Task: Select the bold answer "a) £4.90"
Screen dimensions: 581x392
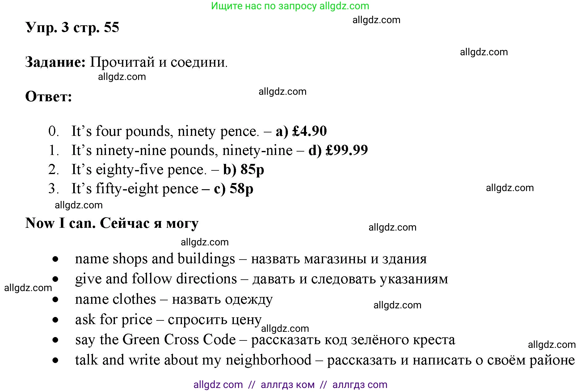Action: tap(301, 131)
